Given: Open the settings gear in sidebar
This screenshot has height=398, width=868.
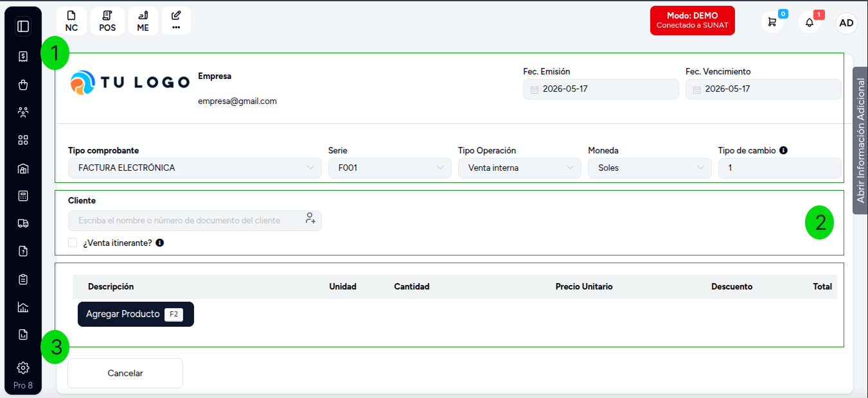Looking at the screenshot, I should [x=23, y=368].
